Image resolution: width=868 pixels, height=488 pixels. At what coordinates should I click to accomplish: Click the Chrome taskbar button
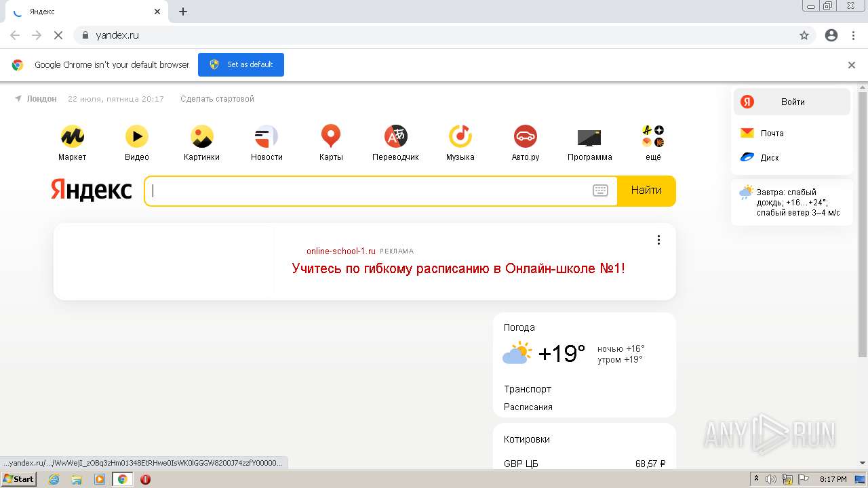(122, 479)
